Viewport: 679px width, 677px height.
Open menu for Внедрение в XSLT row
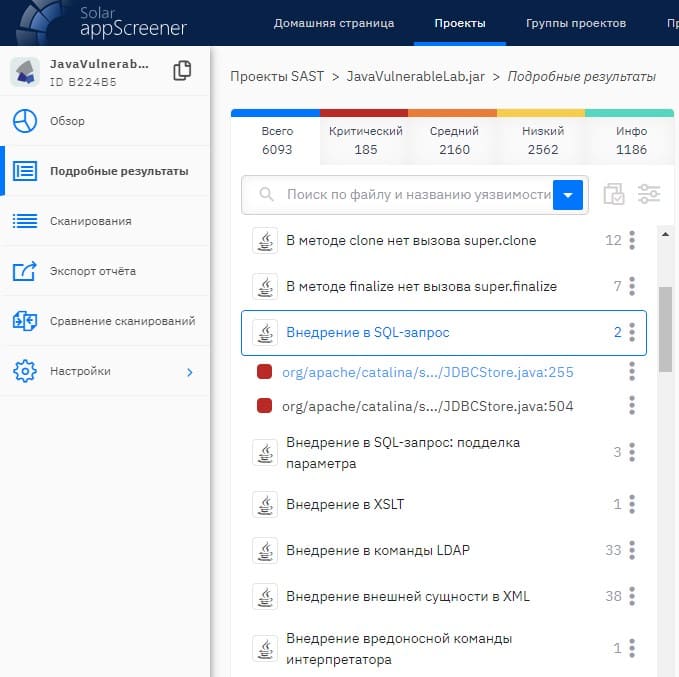632,504
